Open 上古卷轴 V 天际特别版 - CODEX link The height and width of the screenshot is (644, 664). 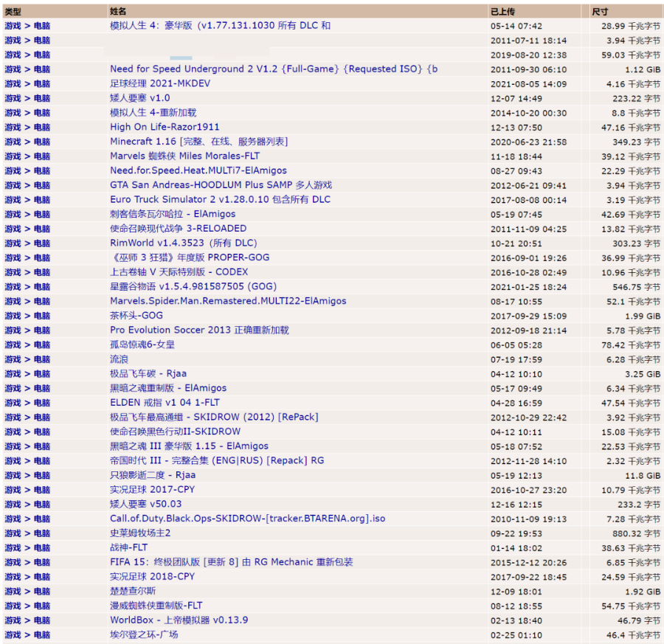click(x=179, y=271)
